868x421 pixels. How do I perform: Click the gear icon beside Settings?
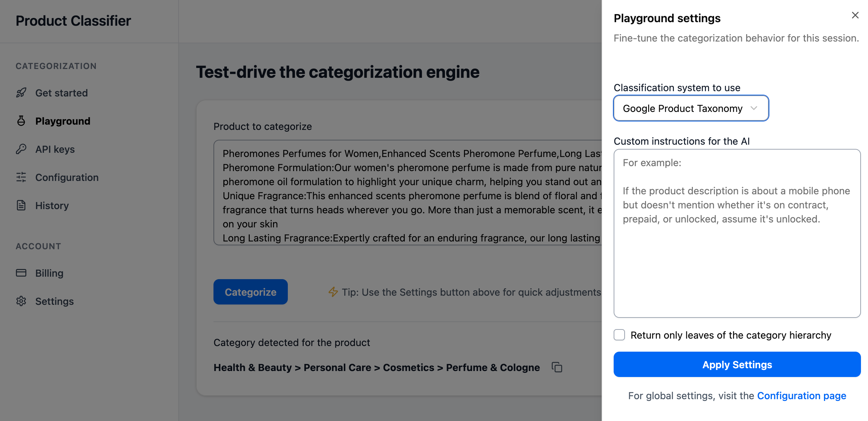pos(21,301)
